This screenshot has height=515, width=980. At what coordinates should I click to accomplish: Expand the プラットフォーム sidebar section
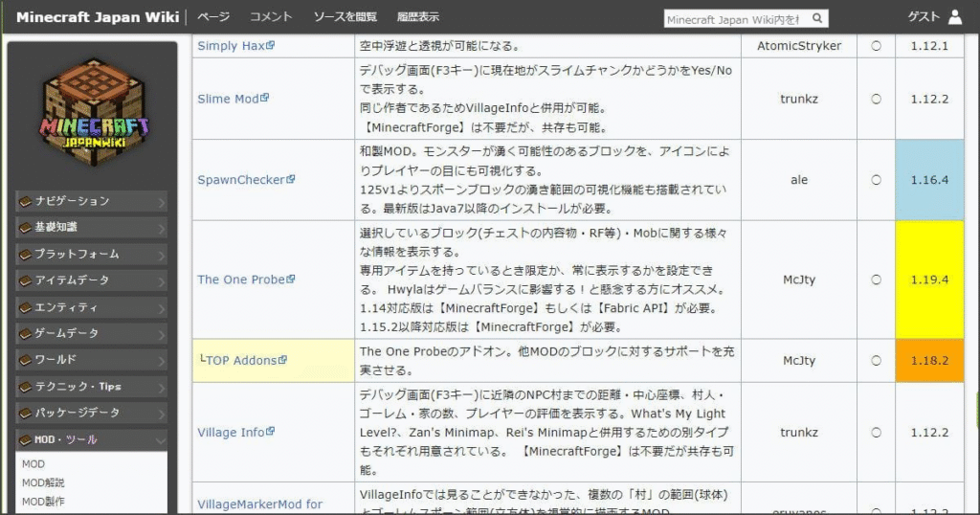point(91,255)
